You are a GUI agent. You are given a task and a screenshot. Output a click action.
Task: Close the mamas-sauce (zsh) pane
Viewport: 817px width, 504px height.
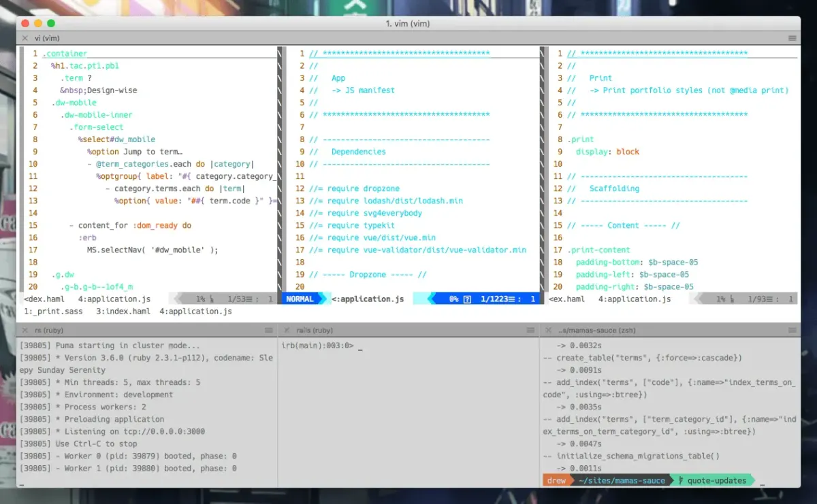click(549, 330)
